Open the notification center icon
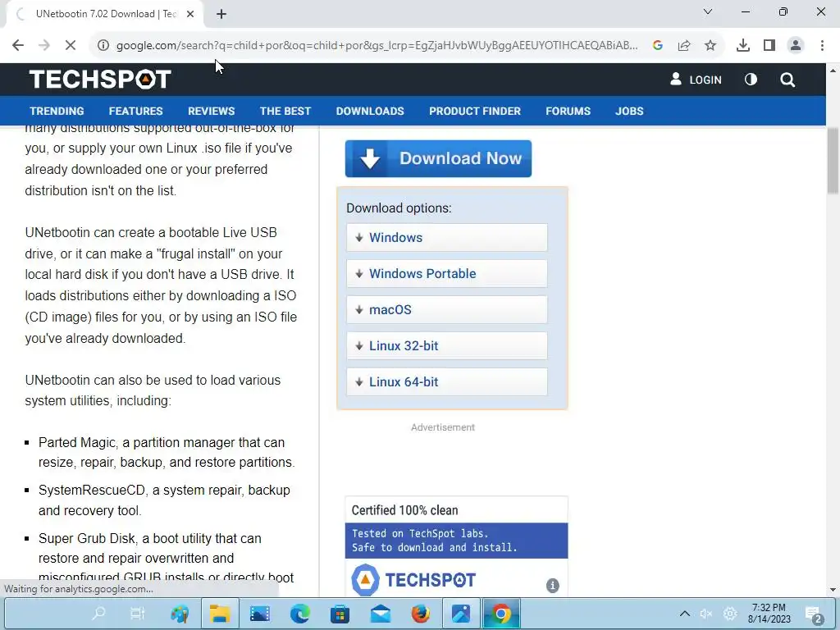 click(814, 614)
